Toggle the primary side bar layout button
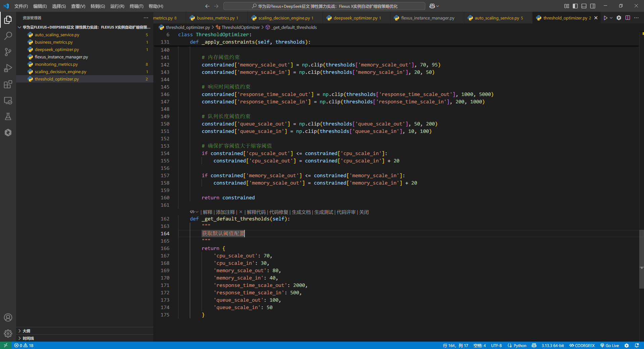644x349 pixels. click(x=575, y=6)
